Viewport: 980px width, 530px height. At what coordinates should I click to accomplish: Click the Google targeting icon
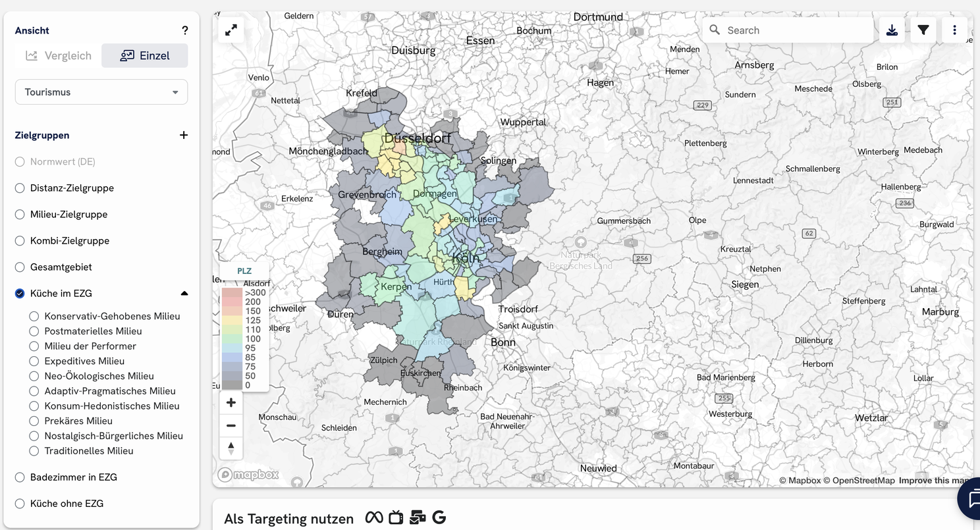click(439, 518)
